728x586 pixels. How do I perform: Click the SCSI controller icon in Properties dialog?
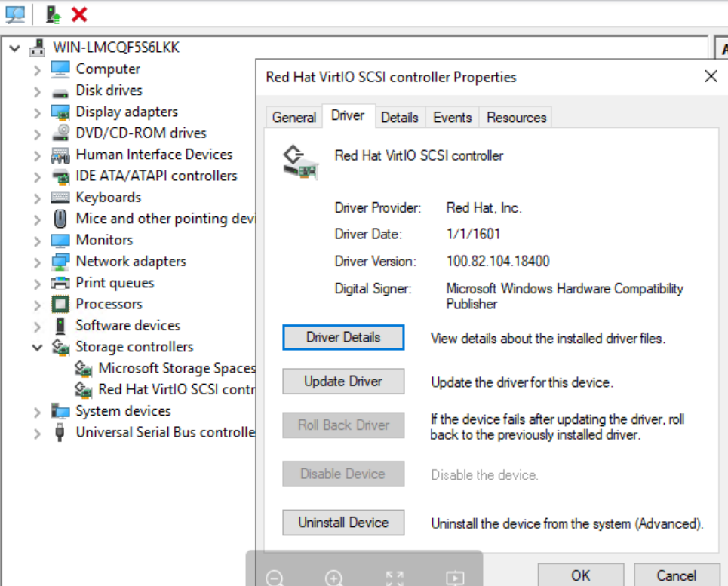[300, 162]
